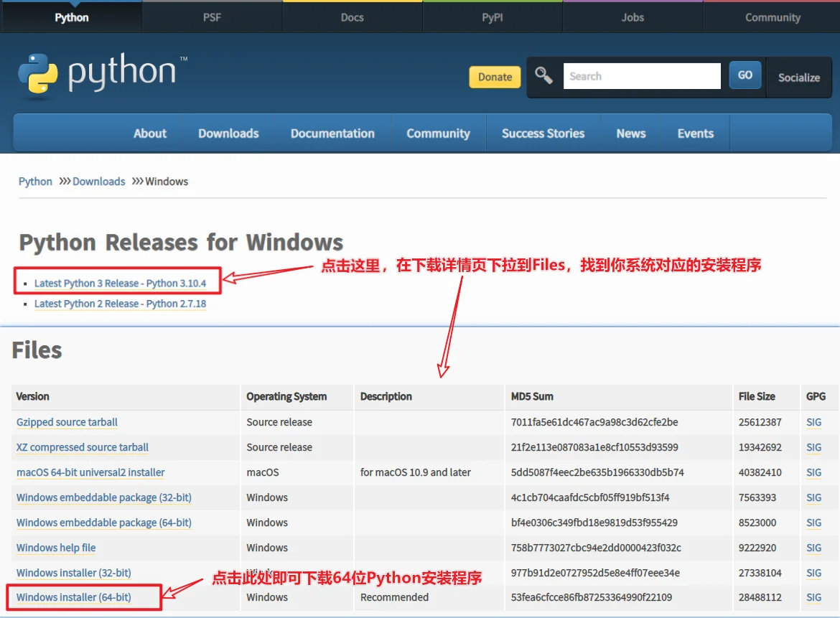Screen dimensions: 840x618
Task: Click the magnifying glass search icon
Action: pos(543,76)
